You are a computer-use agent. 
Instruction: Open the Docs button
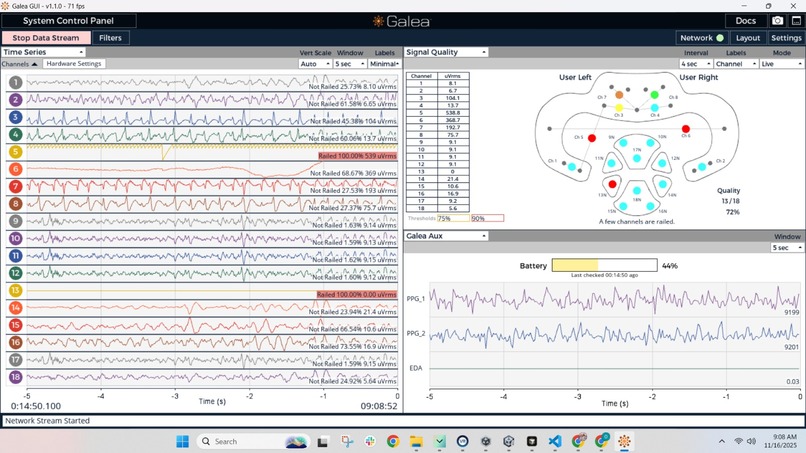[745, 21]
